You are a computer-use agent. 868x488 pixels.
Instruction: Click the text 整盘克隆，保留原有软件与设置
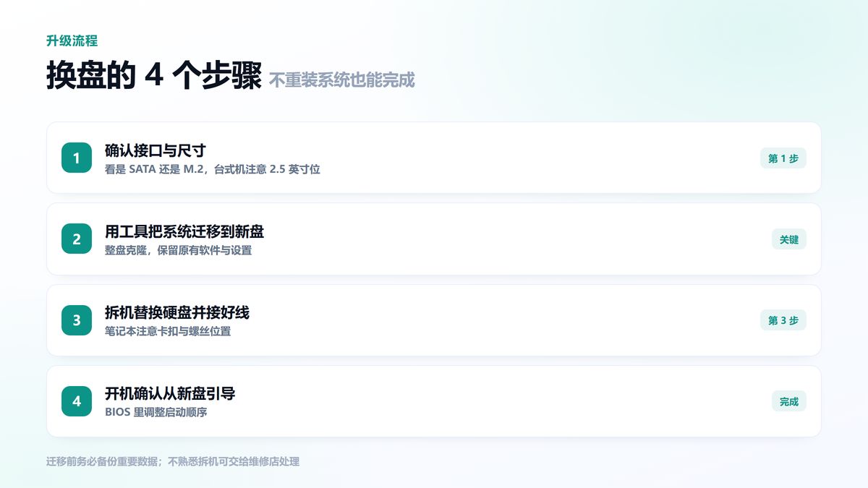pos(178,250)
